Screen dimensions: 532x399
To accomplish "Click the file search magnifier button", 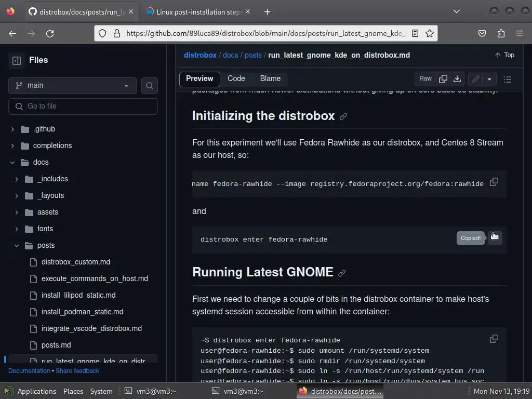I will tap(149, 86).
